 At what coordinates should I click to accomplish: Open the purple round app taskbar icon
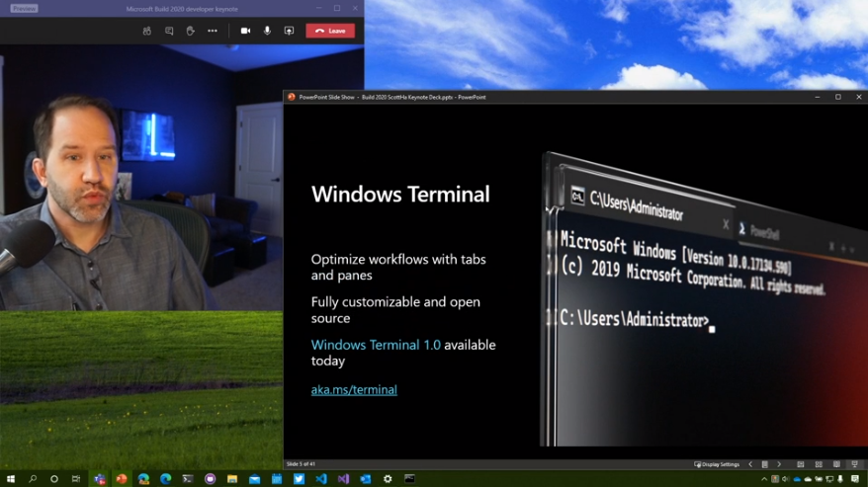click(x=210, y=479)
